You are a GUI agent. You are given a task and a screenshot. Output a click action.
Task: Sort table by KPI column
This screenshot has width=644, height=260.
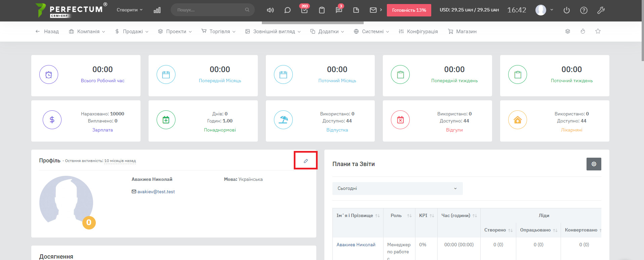[426, 215]
